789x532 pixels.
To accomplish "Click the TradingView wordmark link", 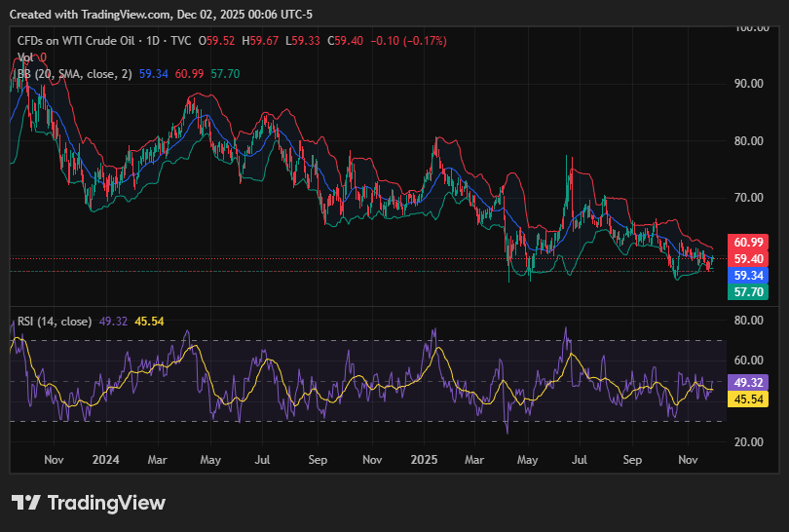I will (x=105, y=503).
